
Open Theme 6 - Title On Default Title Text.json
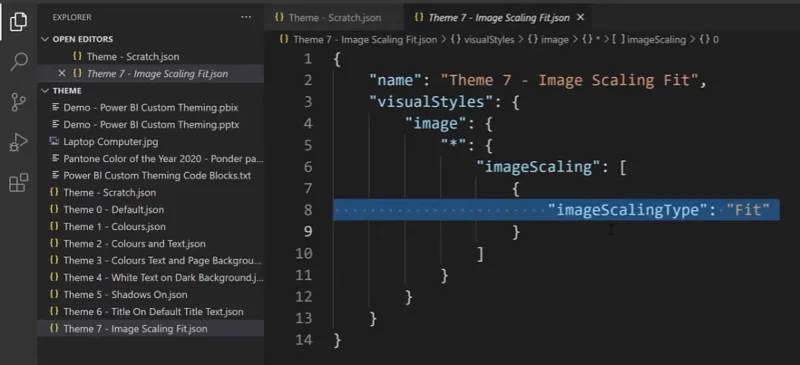coord(151,311)
